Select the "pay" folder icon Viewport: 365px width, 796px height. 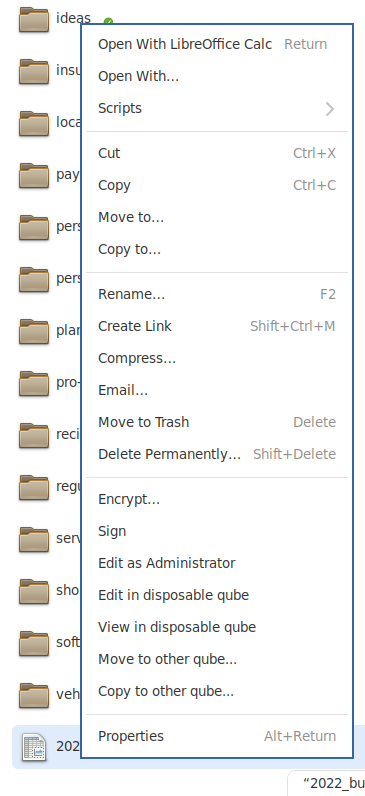click(34, 175)
